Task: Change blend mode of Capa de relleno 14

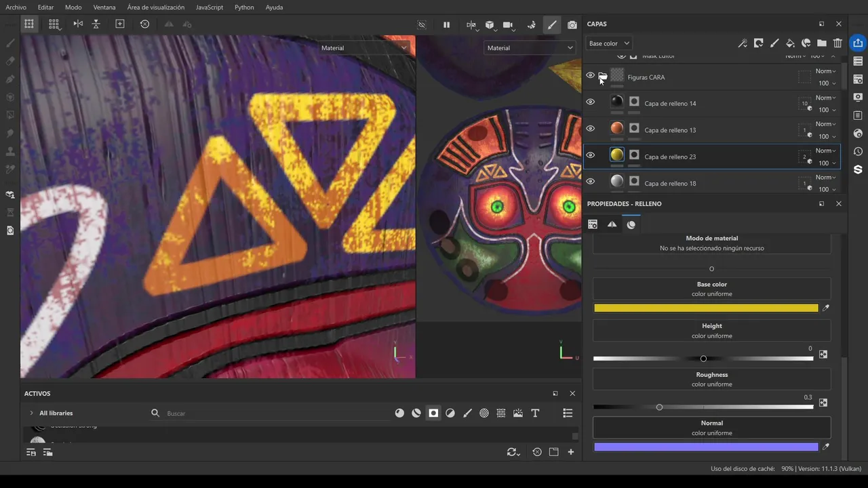Action: [825, 98]
